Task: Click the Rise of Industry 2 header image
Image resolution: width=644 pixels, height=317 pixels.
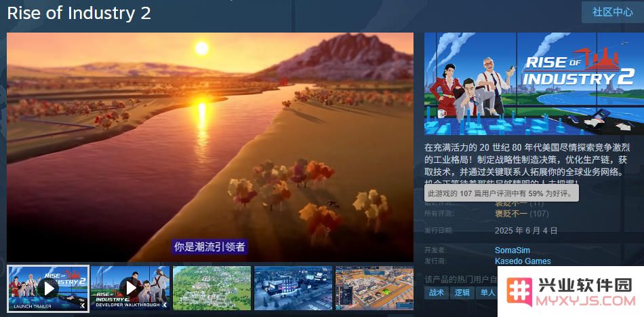Action: coord(534,83)
